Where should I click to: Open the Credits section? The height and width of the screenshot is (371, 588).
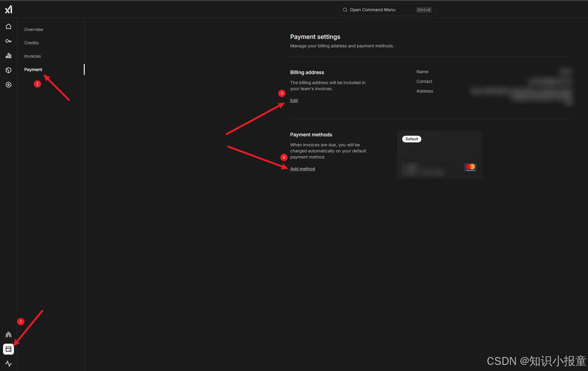click(31, 43)
